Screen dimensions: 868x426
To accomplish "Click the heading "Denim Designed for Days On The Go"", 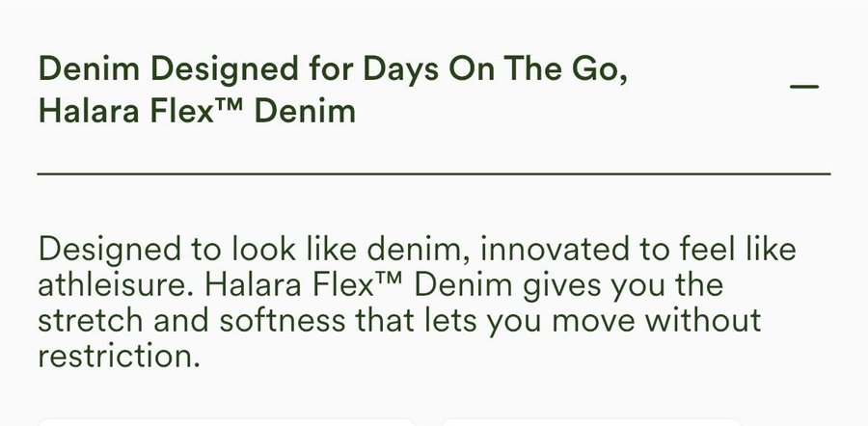I will [334, 70].
